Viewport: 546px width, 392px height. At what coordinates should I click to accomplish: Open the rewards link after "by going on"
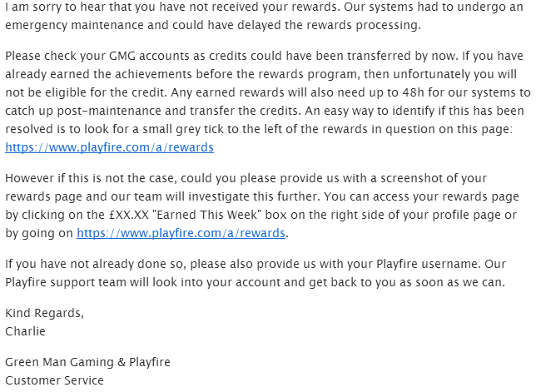[x=181, y=233]
